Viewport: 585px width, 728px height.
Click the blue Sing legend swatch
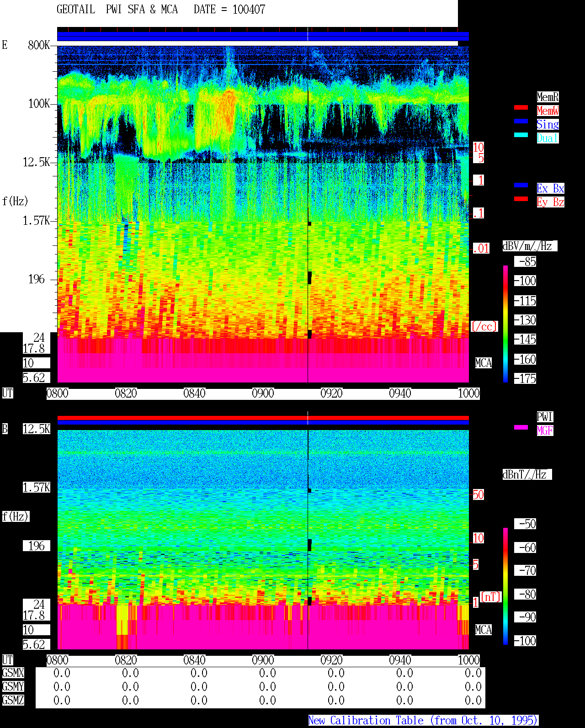(x=521, y=121)
